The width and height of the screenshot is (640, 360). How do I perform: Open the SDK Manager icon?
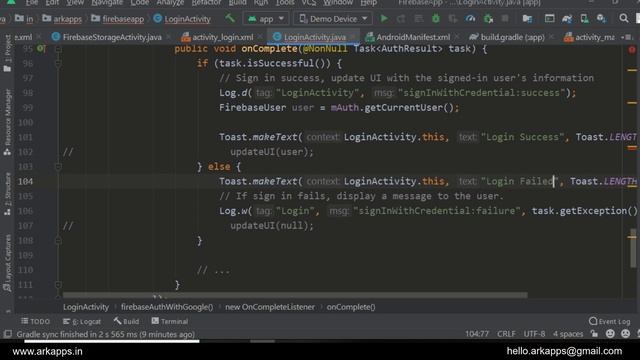[x=601, y=19]
